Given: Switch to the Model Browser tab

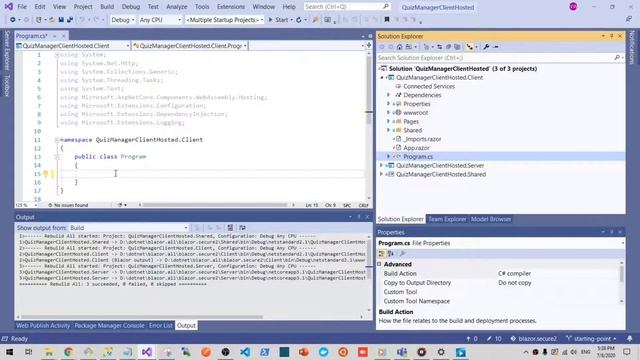Looking at the screenshot, I should [491, 219].
